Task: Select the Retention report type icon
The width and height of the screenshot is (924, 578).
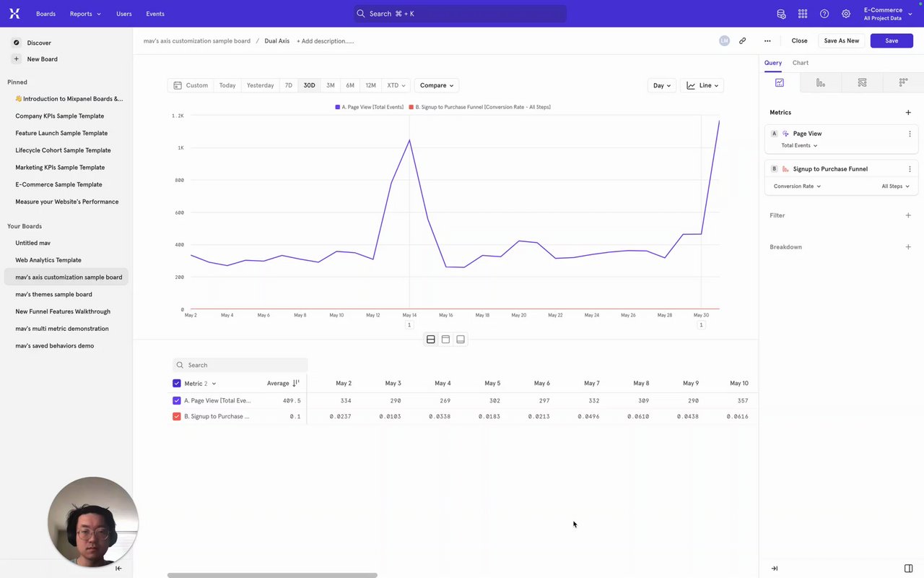Action: [x=903, y=83]
